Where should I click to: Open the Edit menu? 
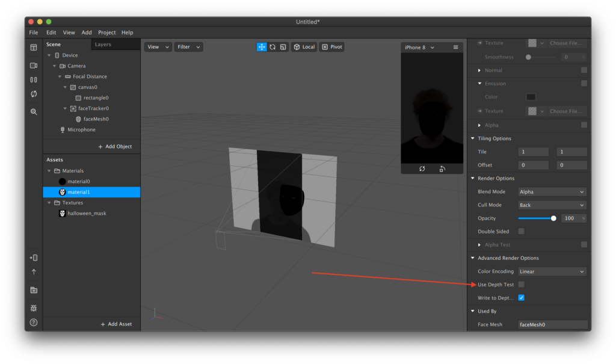[x=51, y=32]
